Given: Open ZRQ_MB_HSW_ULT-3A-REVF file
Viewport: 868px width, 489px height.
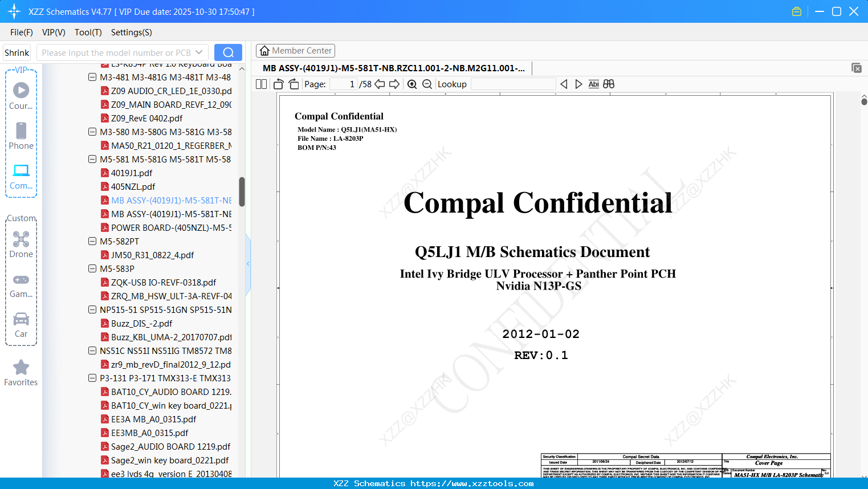Looking at the screenshot, I should 171,296.
